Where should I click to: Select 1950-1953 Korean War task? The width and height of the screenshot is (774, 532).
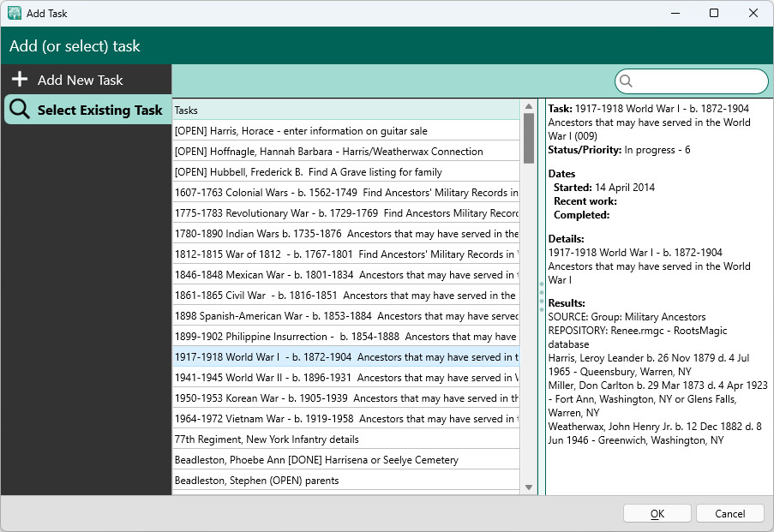(x=346, y=398)
